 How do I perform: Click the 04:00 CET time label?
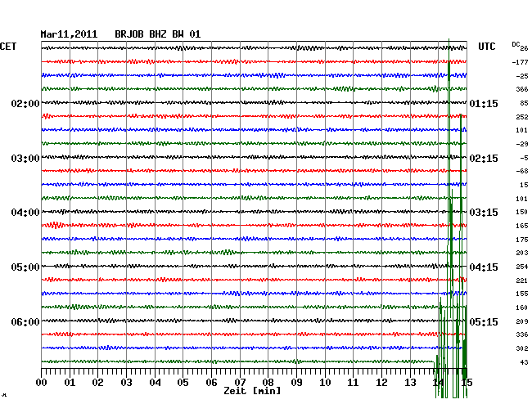tap(25, 213)
